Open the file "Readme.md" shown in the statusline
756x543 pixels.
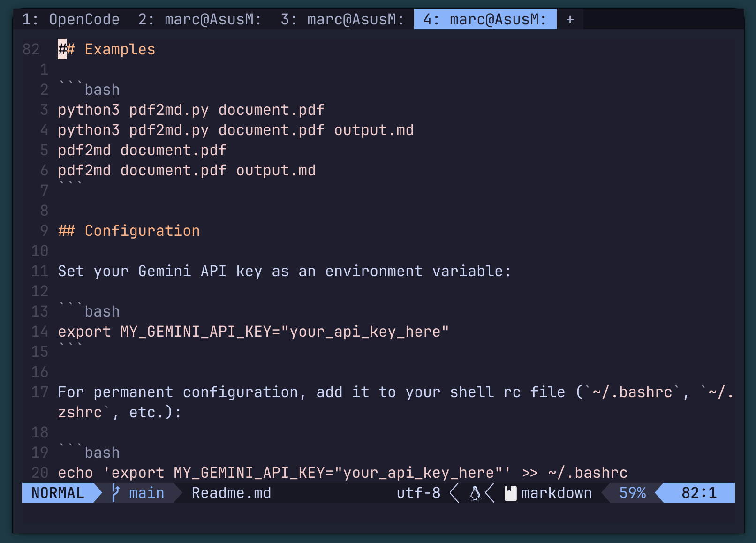click(x=231, y=493)
